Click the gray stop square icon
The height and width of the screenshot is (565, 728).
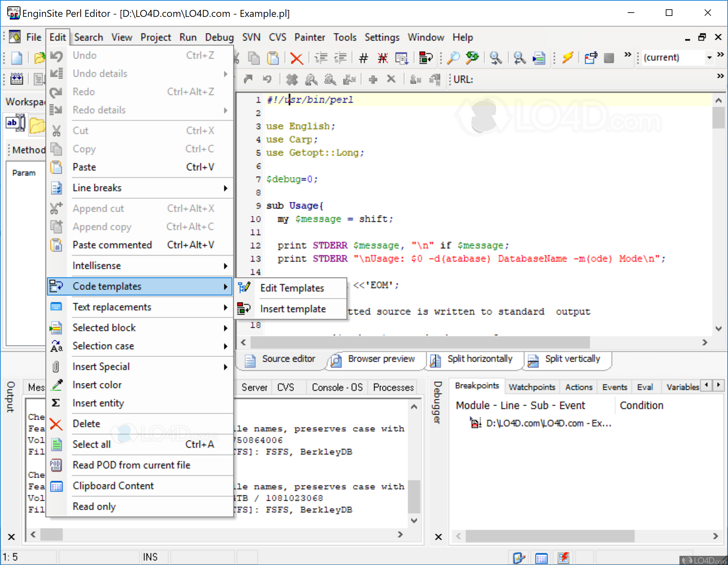[x=609, y=58]
